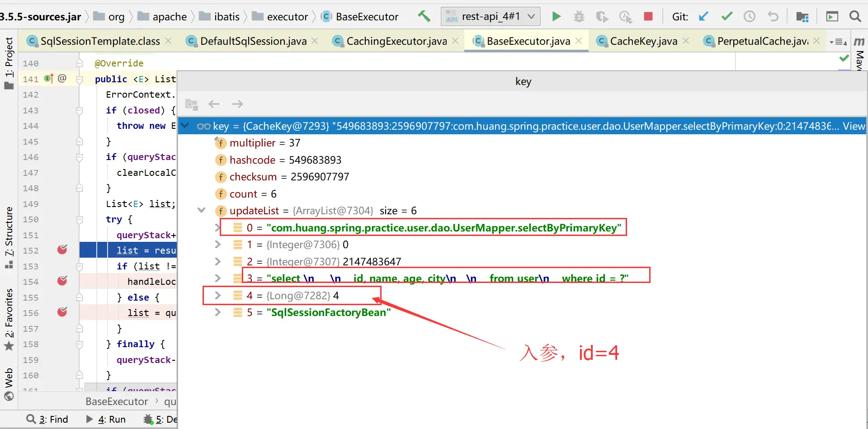Image resolution: width=868 pixels, height=429 pixels.
Task: Toggle breakpoint on line 156
Action: 62,312
